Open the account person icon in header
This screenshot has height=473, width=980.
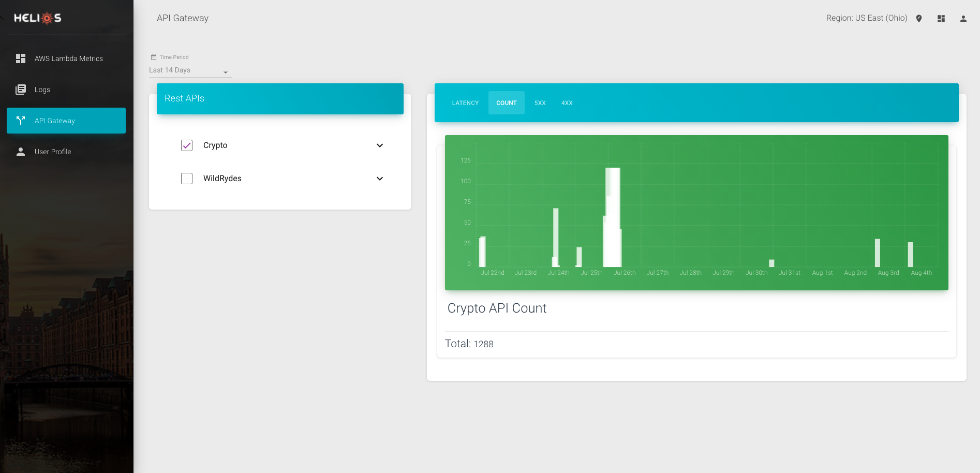click(x=963, y=19)
